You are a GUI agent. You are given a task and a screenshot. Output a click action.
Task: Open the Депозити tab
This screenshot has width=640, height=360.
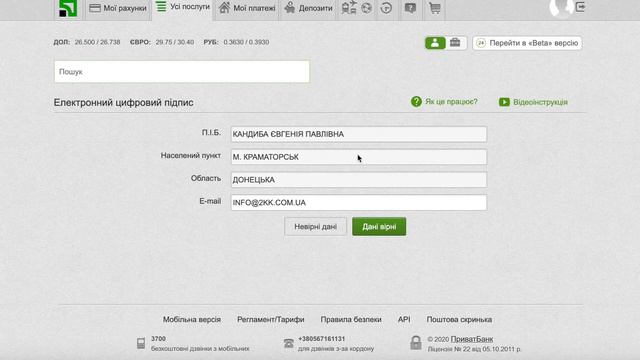tap(309, 8)
